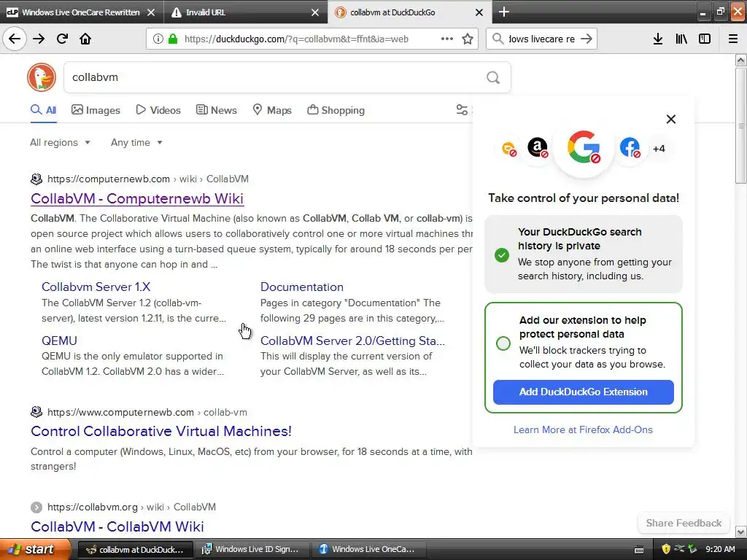This screenshot has height=560, width=747.
Task: Close the Invalid URL tab
Action: point(315,12)
